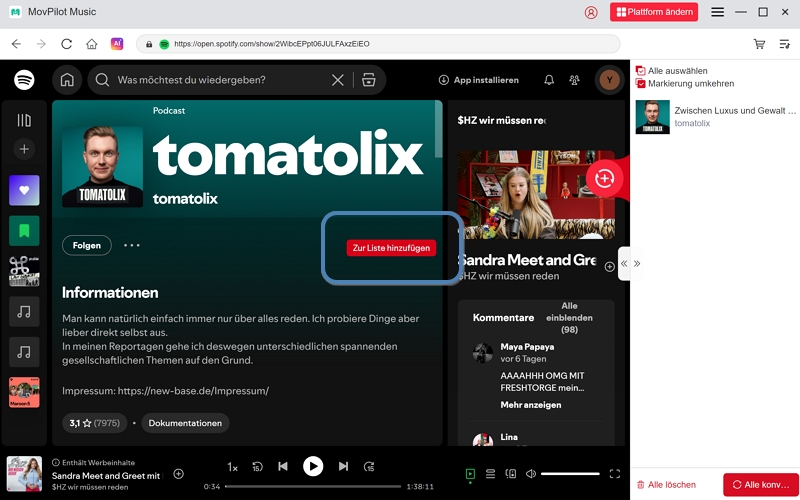Add current episode with plus in player bar

coord(179,474)
